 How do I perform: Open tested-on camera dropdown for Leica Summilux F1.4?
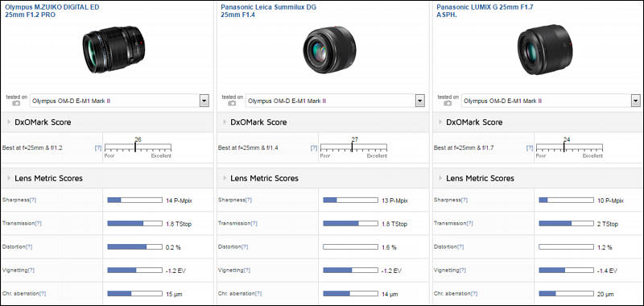coord(419,101)
